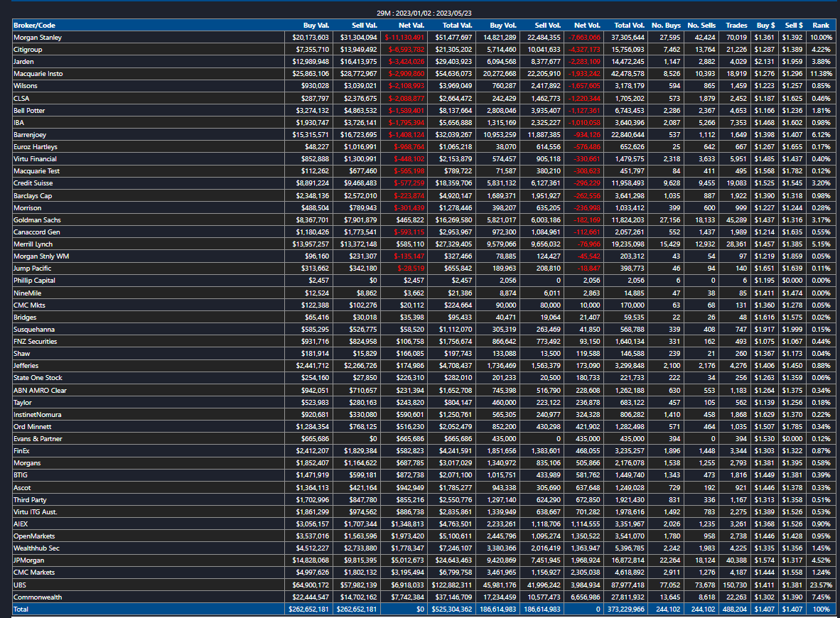Click the Total Val. column header
The image size is (840, 618).
[x=457, y=25]
